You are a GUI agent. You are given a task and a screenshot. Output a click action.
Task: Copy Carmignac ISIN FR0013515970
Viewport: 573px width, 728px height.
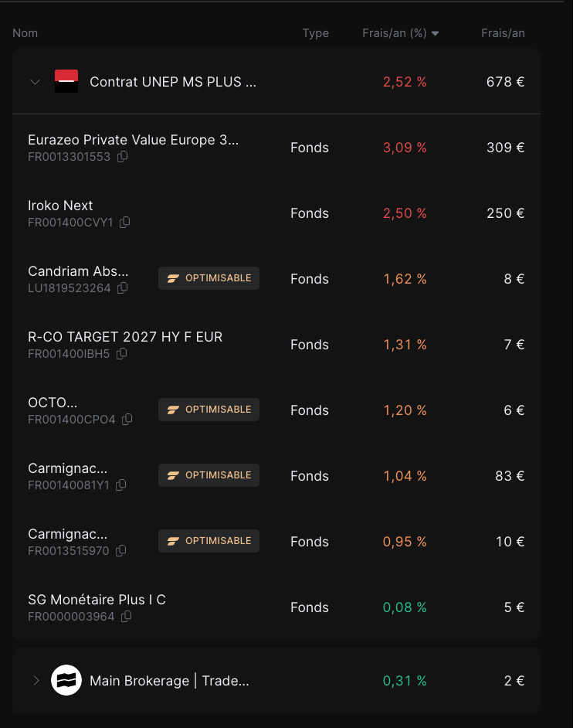[121, 551]
